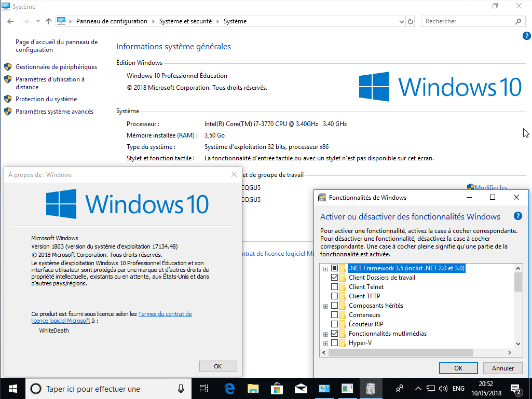Select the Système breadcrumb item
532x399 pixels.
[235, 21]
